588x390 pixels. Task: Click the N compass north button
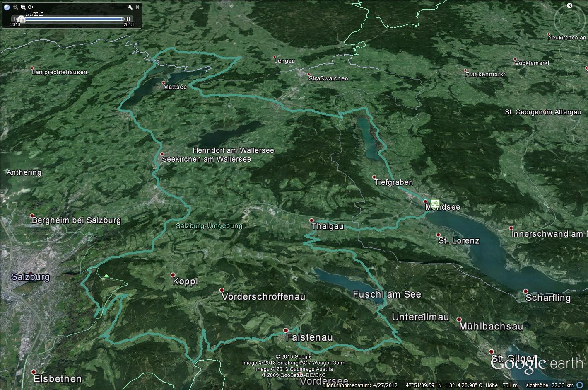pos(570,6)
